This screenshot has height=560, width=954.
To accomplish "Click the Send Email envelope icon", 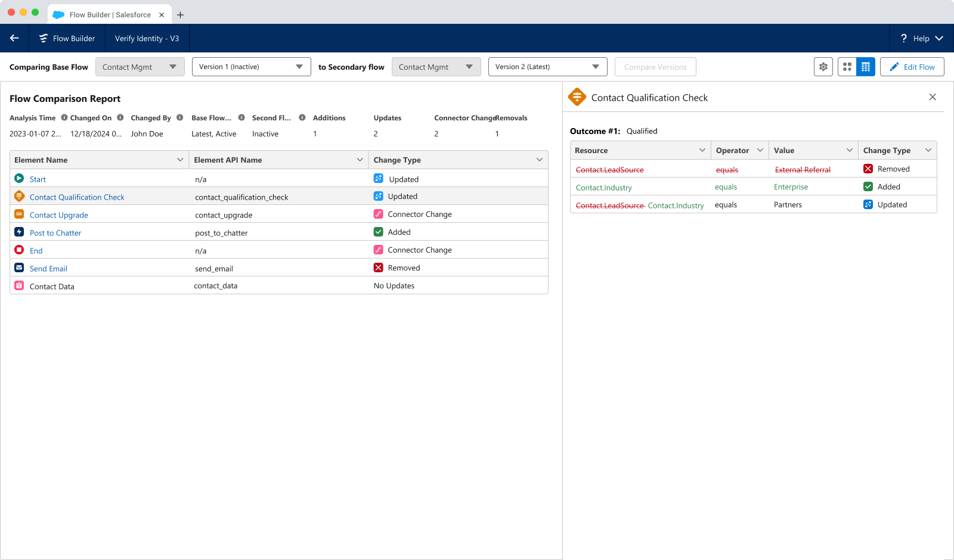I will pos(19,267).
